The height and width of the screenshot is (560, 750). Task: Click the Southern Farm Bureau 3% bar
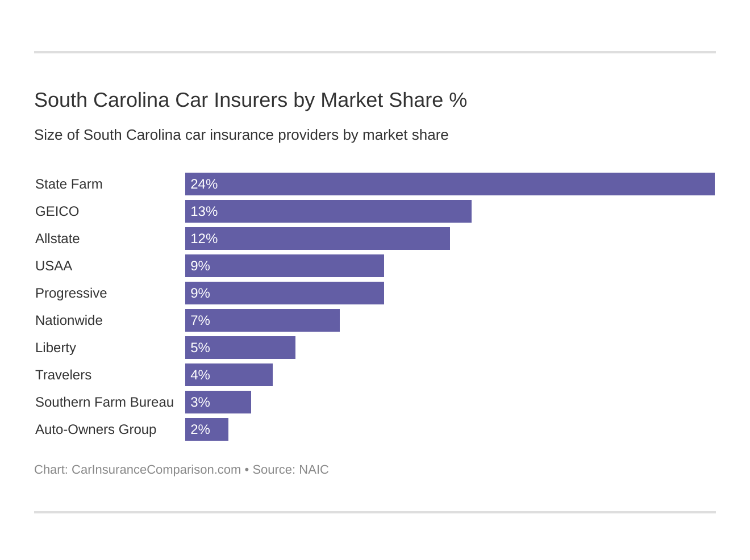(218, 402)
